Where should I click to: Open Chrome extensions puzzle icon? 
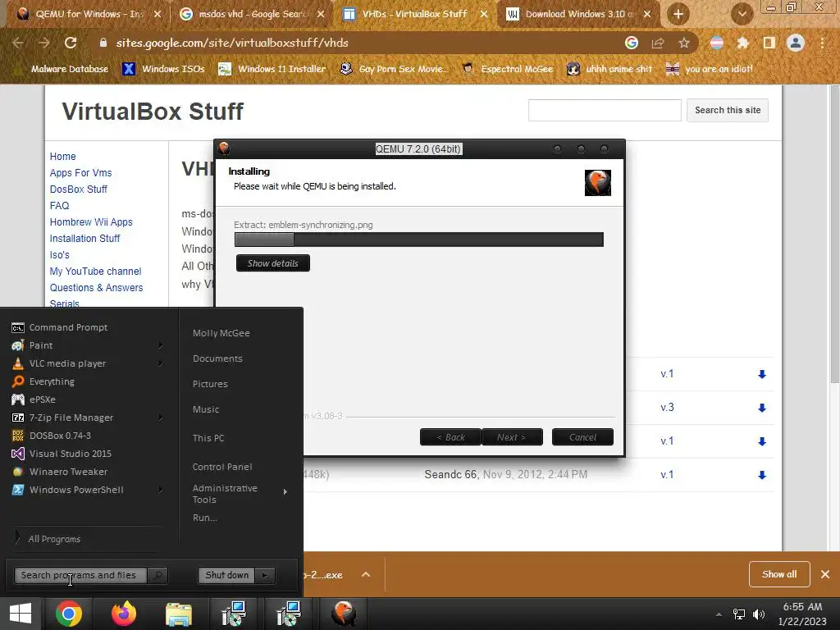tap(742, 43)
